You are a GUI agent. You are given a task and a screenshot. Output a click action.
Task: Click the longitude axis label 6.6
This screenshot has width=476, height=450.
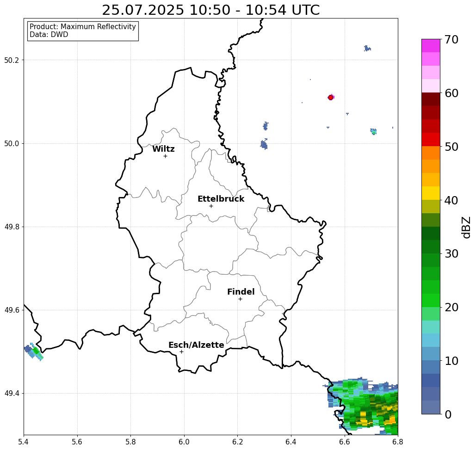pyautogui.click(x=344, y=442)
